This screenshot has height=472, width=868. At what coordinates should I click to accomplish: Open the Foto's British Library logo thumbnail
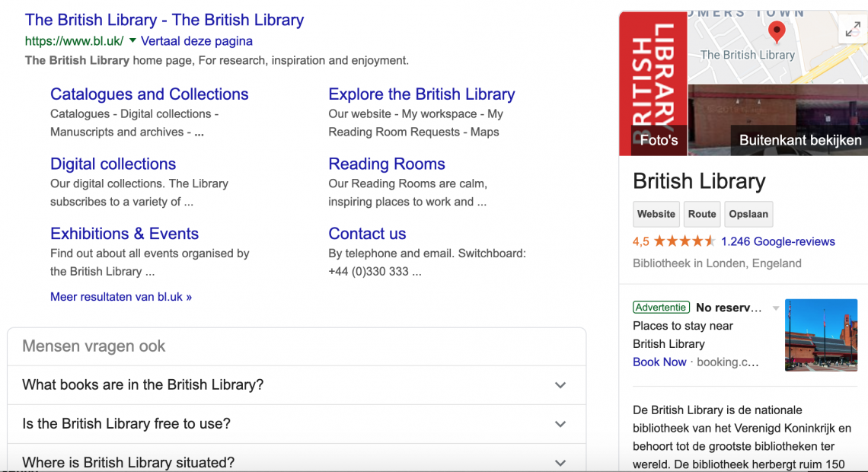point(653,84)
